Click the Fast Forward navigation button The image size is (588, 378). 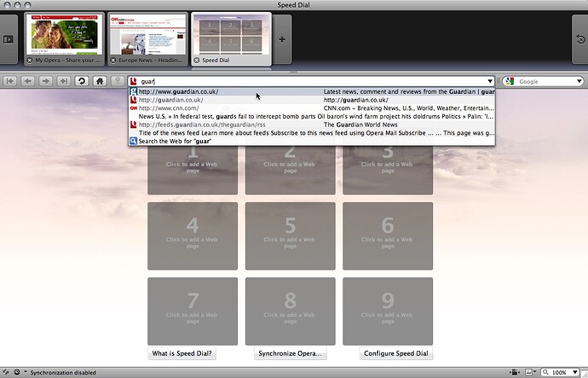point(64,81)
